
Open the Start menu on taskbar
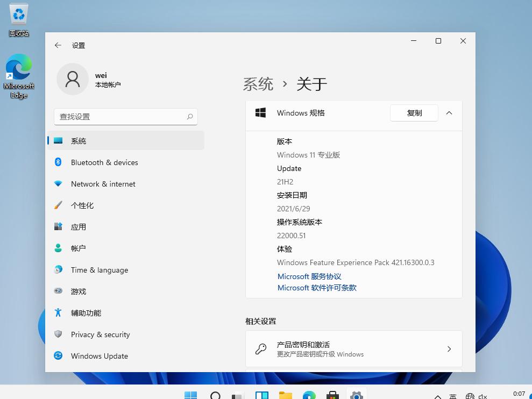[x=190, y=395]
